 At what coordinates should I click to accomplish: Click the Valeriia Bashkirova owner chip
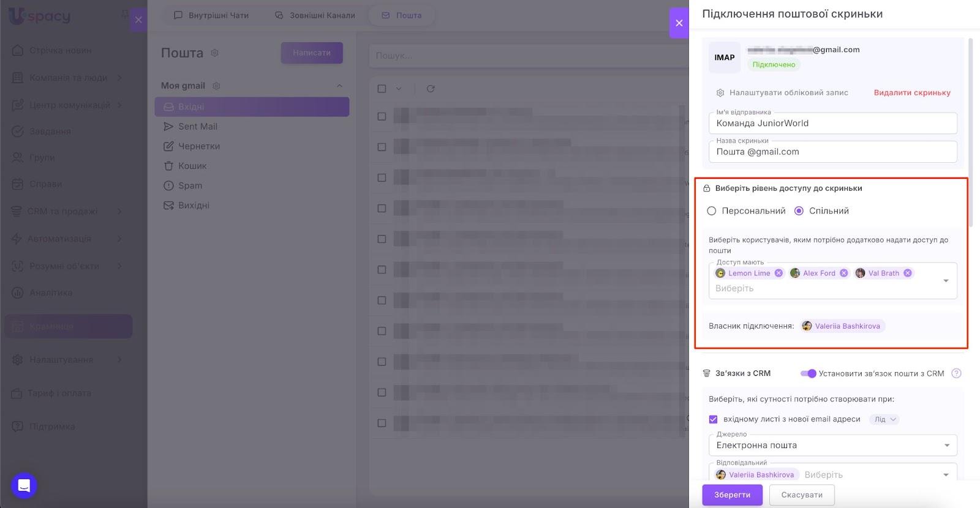[x=842, y=326]
